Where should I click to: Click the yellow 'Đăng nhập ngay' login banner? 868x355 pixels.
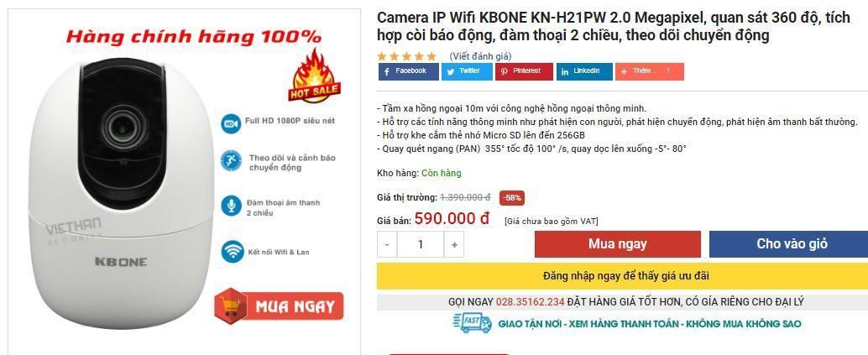tap(622, 276)
